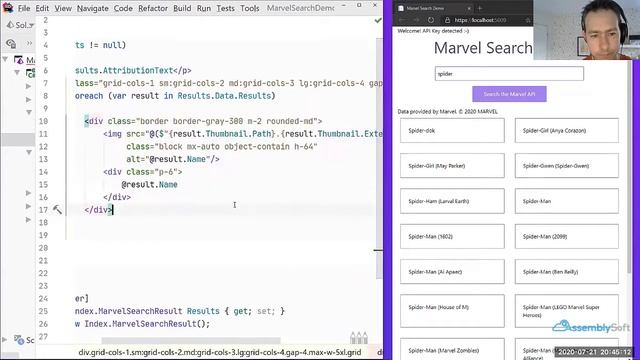Open the Tests menu

[225, 8]
